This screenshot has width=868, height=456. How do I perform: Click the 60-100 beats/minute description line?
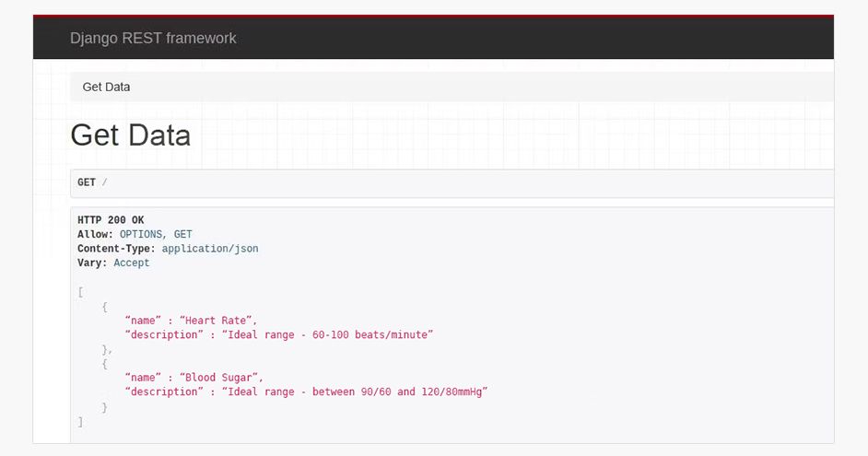click(x=279, y=334)
